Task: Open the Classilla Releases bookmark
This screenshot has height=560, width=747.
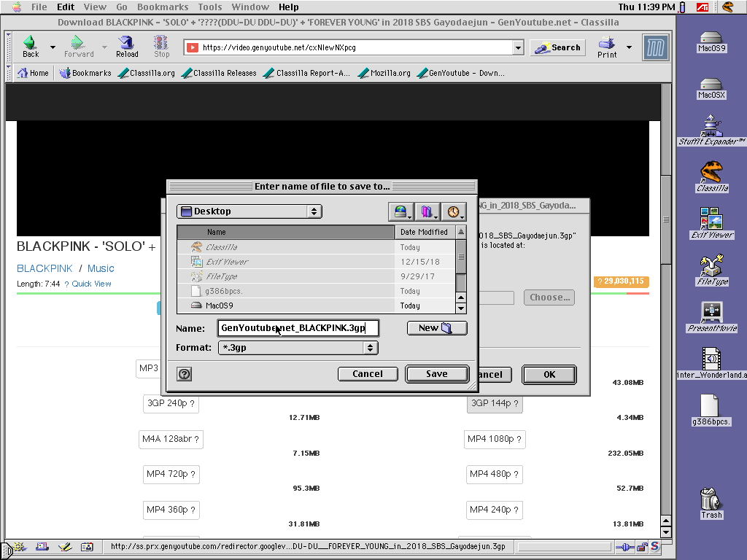Action: click(220, 73)
